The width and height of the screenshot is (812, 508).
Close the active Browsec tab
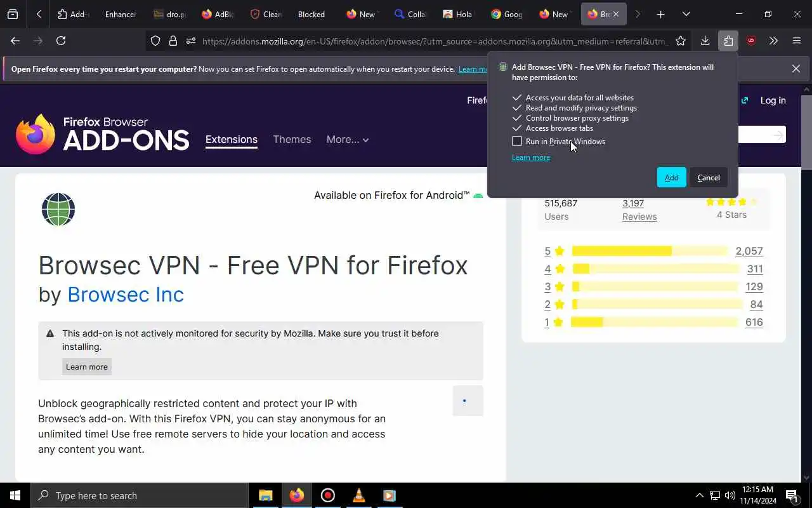pos(615,14)
